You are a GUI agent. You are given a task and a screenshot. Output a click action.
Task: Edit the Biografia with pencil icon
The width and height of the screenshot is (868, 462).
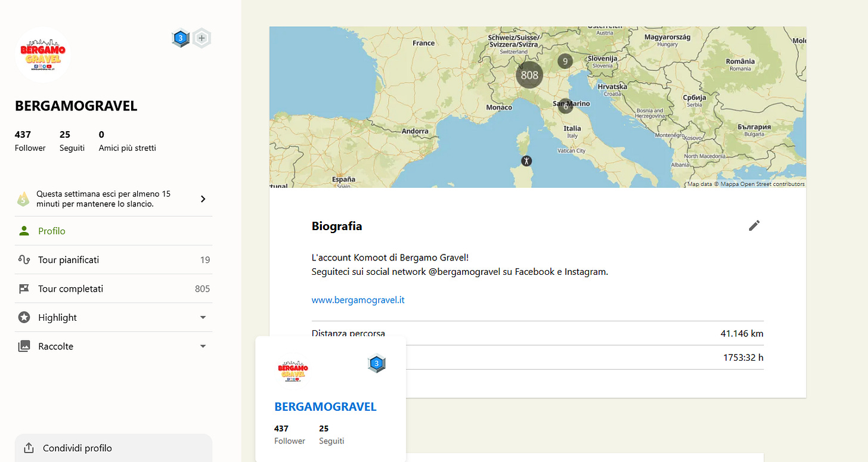754,225
